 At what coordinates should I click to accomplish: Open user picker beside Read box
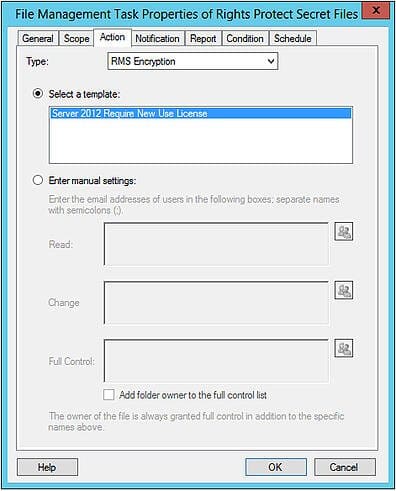pos(344,232)
